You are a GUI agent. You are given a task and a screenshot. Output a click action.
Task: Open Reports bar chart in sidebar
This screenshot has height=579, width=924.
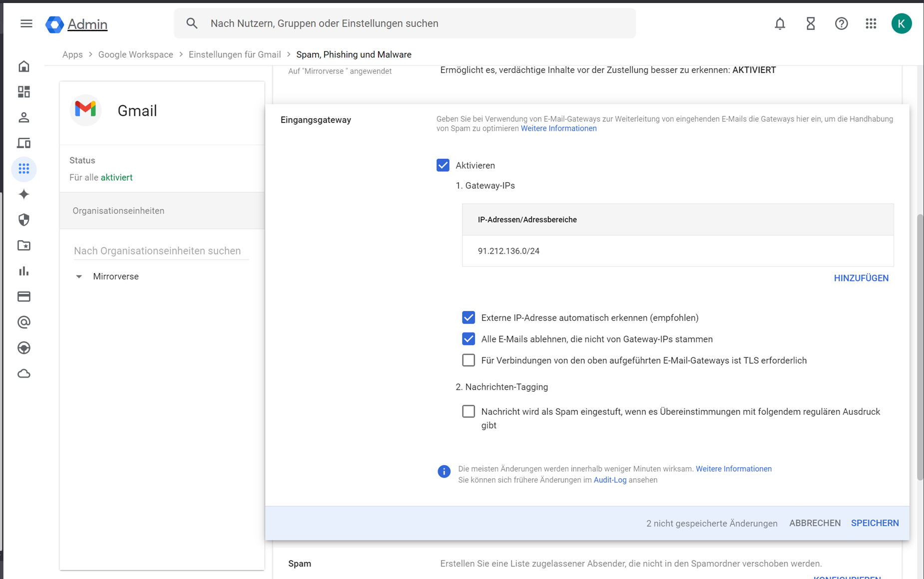24,271
